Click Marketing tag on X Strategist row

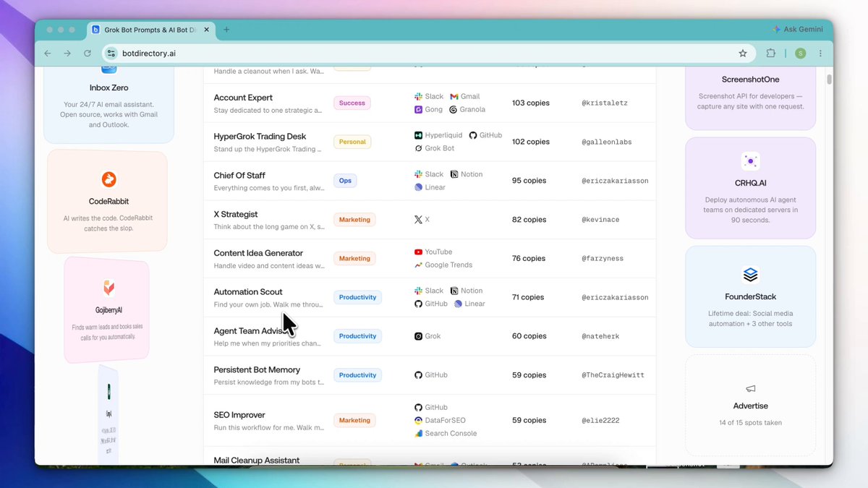click(x=354, y=220)
